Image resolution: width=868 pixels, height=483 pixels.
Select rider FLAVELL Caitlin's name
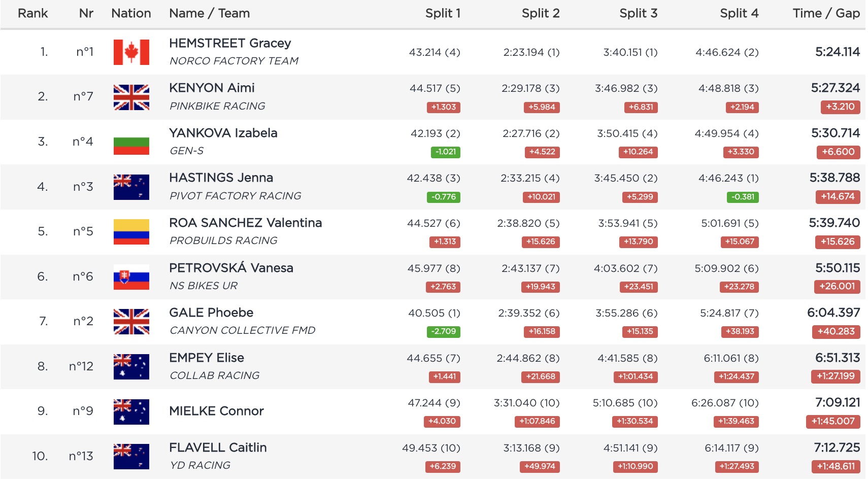[x=218, y=447]
